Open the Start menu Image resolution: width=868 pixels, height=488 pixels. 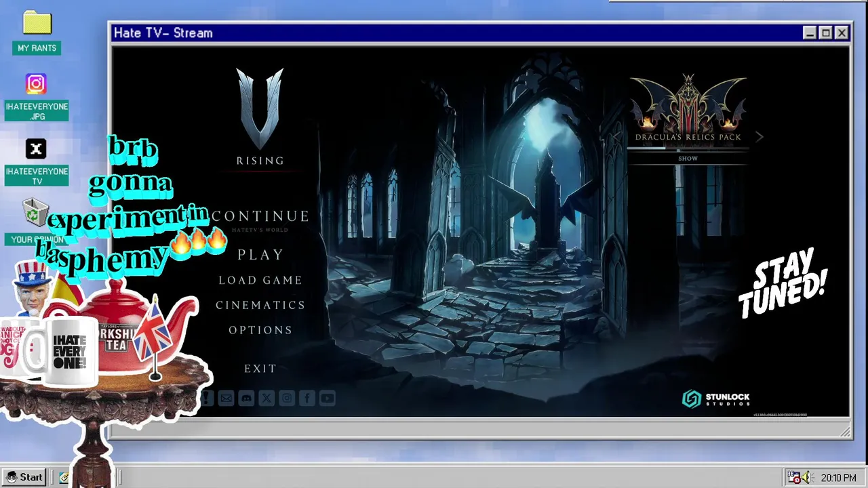(x=24, y=477)
